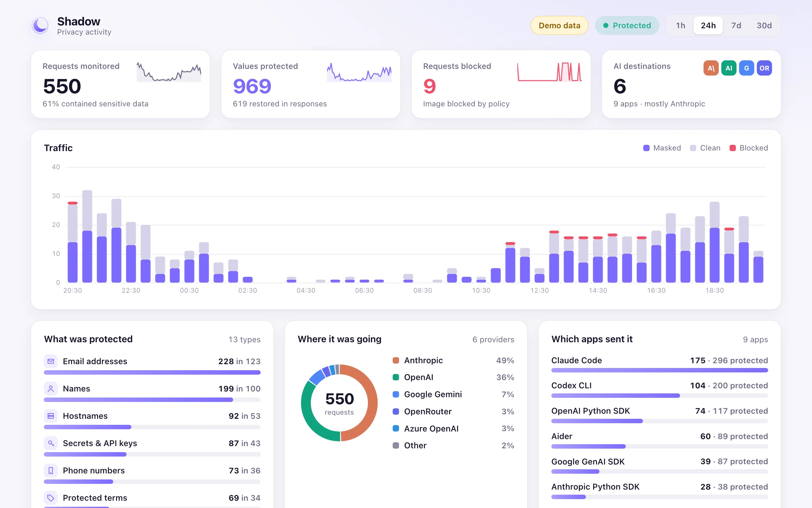
Task: Click the "619 restored in responses" text
Action: tap(280, 104)
